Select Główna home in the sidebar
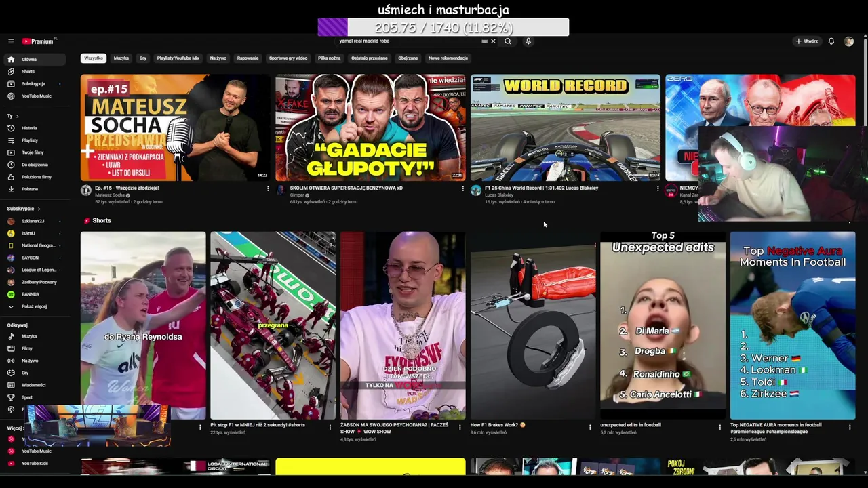Viewport: 868px width, 488px height. pyautogui.click(x=34, y=60)
